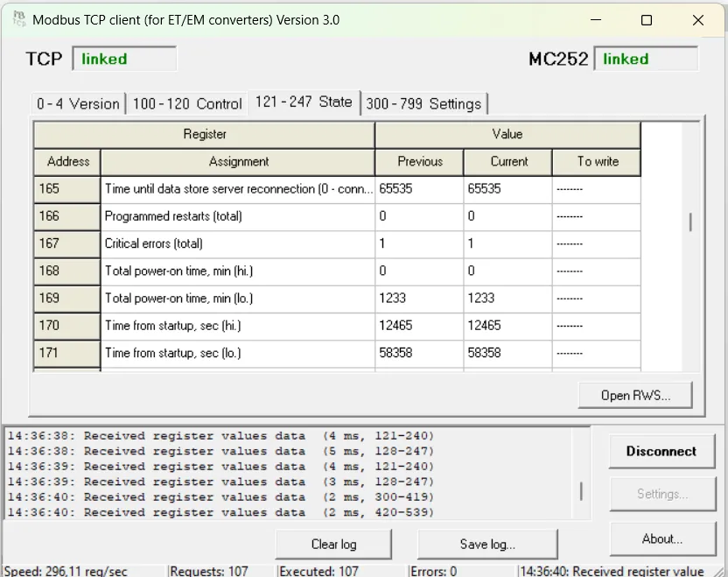Select the 121 - 247 State tab
Image resolution: width=728 pixels, height=577 pixels.
click(304, 102)
